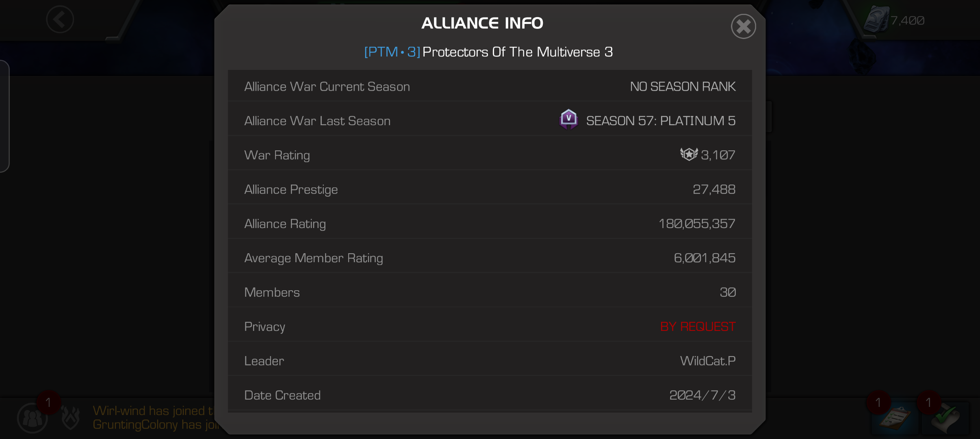The image size is (980, 439).
Task: Select the BY REQUEST privacy value
Action: tap(698, 326)
